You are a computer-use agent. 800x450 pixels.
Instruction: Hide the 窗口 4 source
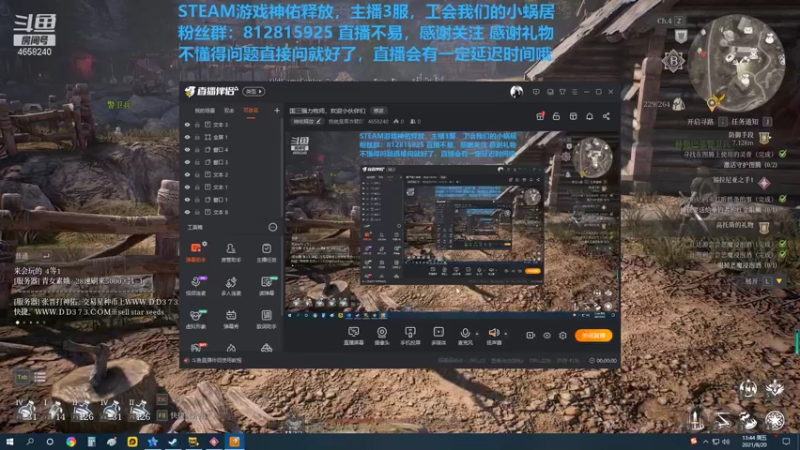tap(187, 149)
